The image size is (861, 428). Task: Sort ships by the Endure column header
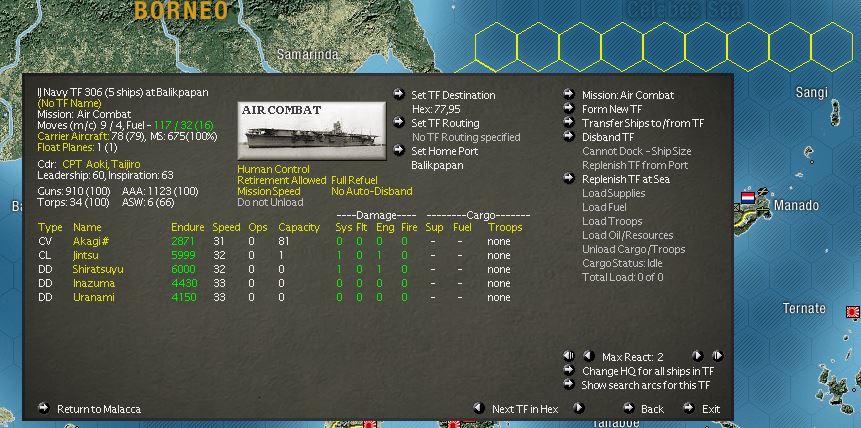(x=188, y=227)
